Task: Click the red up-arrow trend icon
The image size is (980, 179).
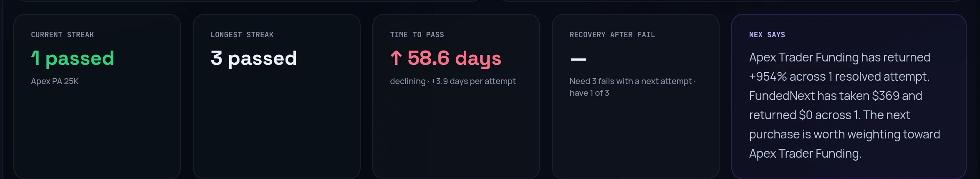Action: (x=396, y=58)
